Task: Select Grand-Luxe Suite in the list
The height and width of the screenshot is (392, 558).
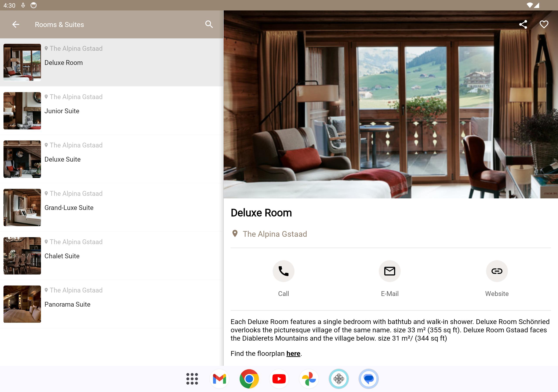Action: point(112,207)
